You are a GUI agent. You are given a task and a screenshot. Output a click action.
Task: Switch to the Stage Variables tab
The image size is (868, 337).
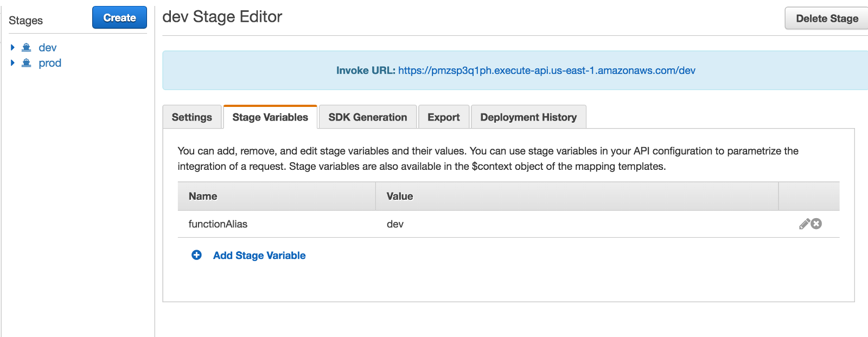pyautogui.click(x=270, y=117)
